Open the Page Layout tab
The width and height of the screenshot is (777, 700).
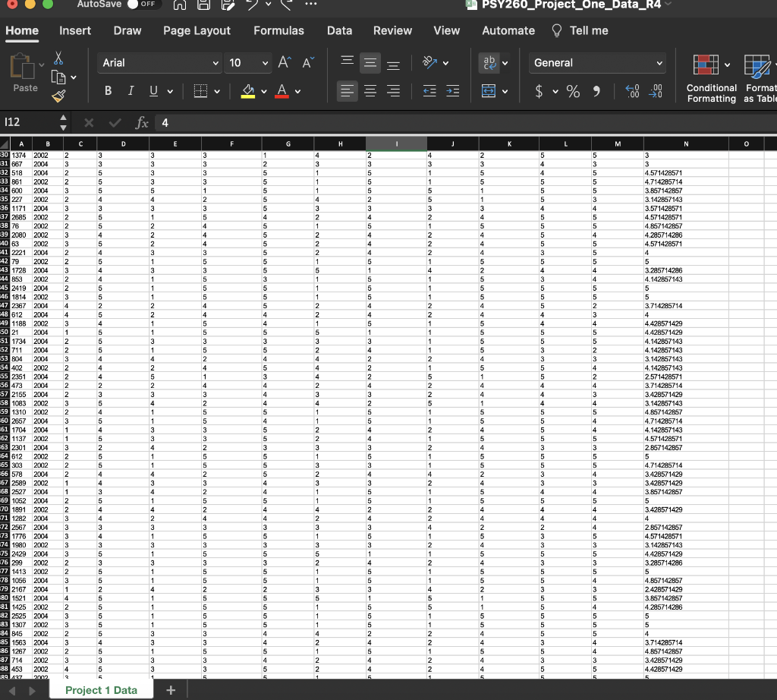coord(197,30)
